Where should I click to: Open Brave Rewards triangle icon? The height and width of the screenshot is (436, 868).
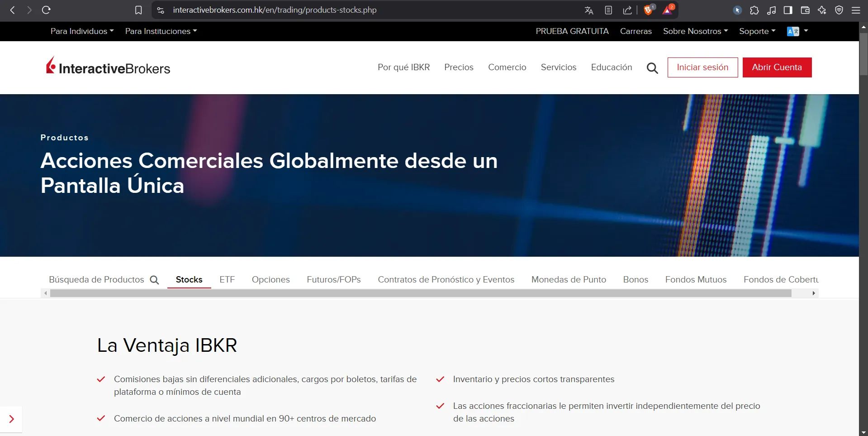point(668,10)
